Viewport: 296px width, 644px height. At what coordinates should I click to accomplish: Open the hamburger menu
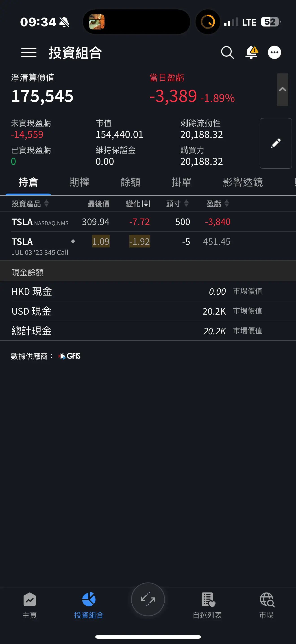29,53
